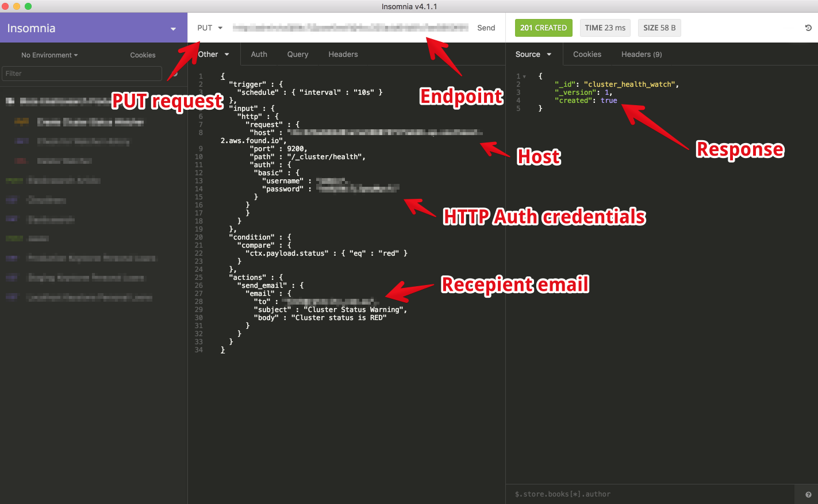Viewport: 818px width, 504px height.
Task: Collapse the response JSON using line 1 triangle
Action: coord(524,75)
